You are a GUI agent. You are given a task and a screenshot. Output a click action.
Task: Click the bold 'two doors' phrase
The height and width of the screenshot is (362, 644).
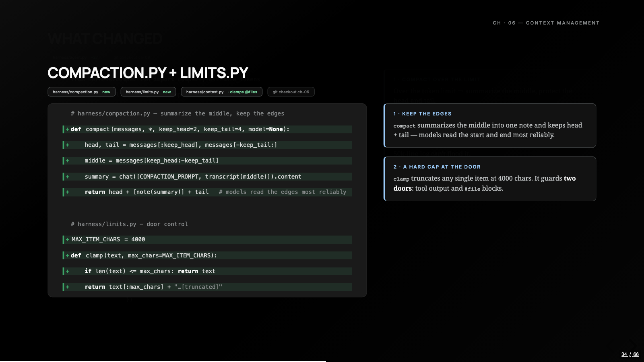(x=485, y=183)
